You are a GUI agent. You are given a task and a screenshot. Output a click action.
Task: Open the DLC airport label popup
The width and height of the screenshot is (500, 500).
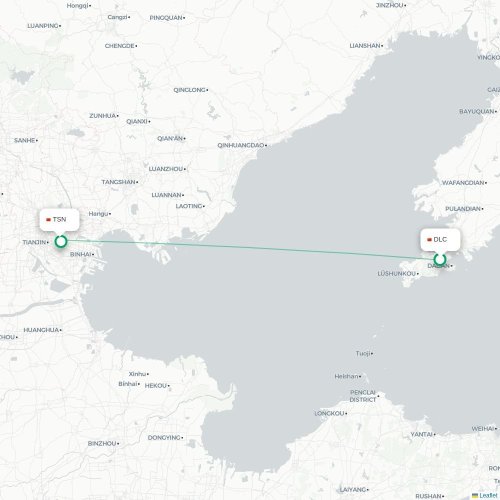click(440, 239)
